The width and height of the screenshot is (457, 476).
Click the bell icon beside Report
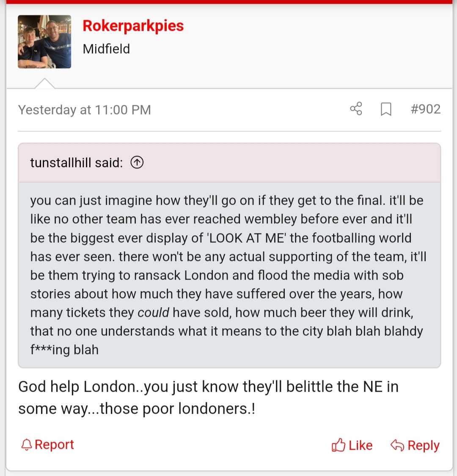[26, 445]
